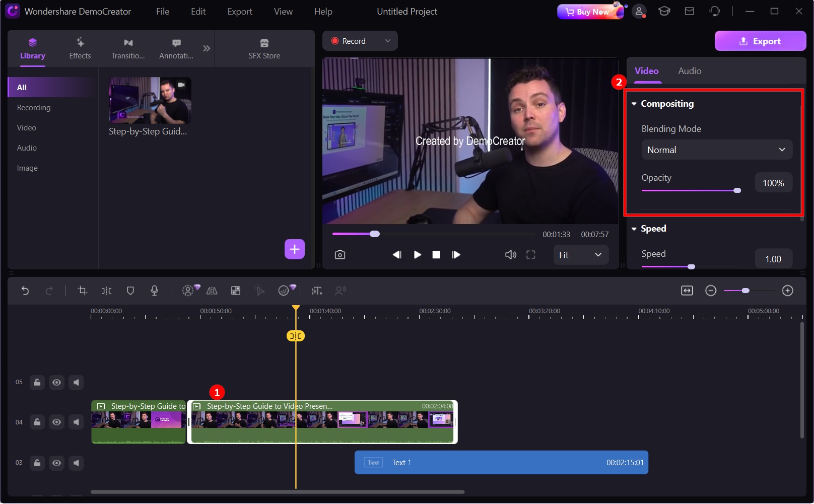Open the View menu
This screenshot has width=814, height=504.
pyautogui.click(x=283, y=11)
